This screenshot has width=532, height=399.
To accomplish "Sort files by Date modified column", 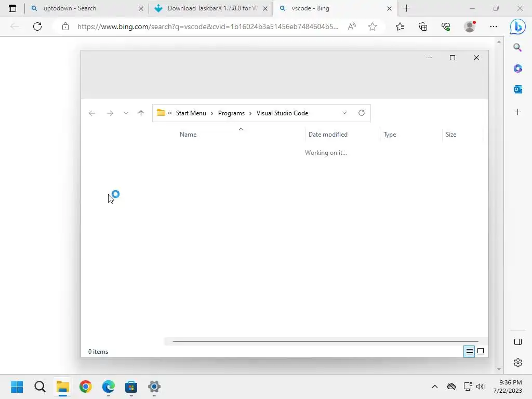I will coord(328,135).
